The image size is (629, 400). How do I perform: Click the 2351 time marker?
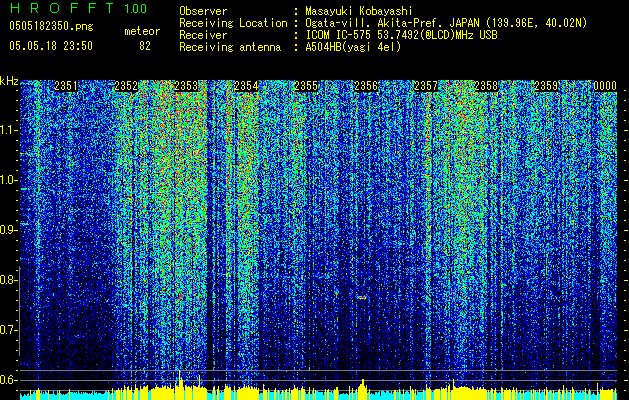pyautogui.click(x=66, y=86)
